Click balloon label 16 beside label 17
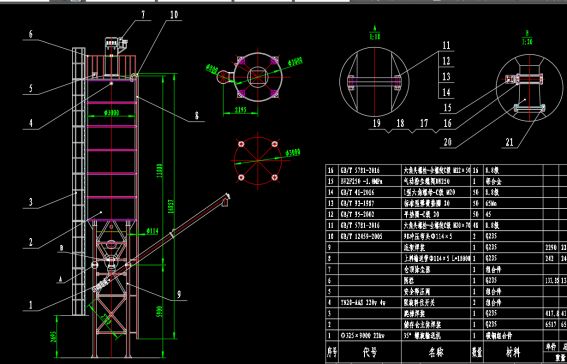This screenshot has width=567, height=364. coord(448,123)
